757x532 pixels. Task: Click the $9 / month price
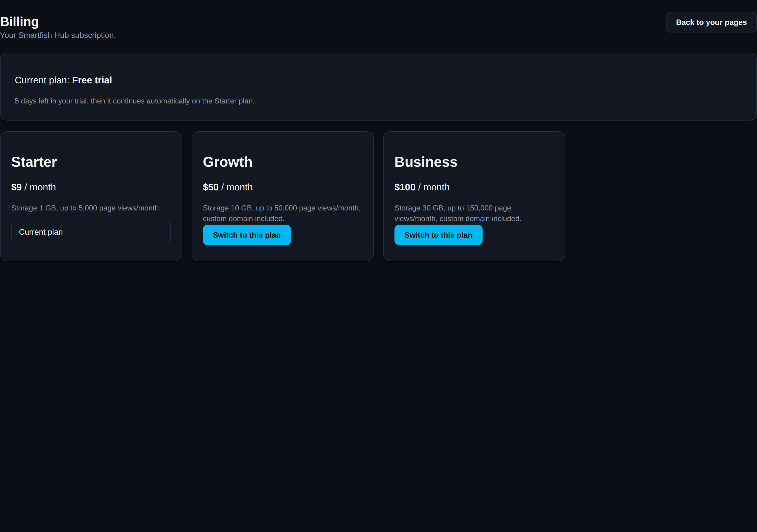pos(33,187)
